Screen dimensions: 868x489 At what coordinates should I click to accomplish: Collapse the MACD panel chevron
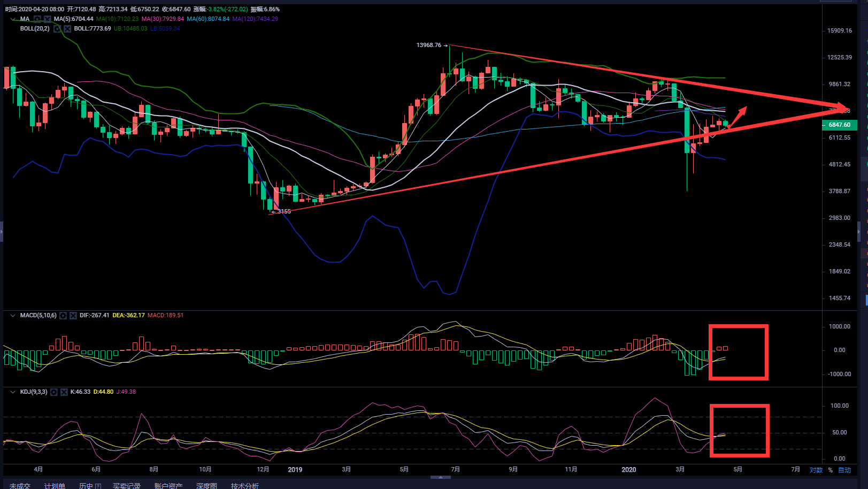pos(13,316)
